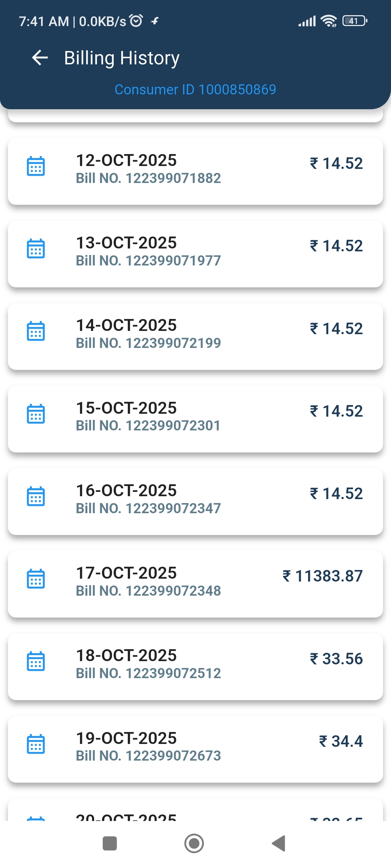
Task: Select the ₹ 11383.87 bill amount
Action: [323, 576]
